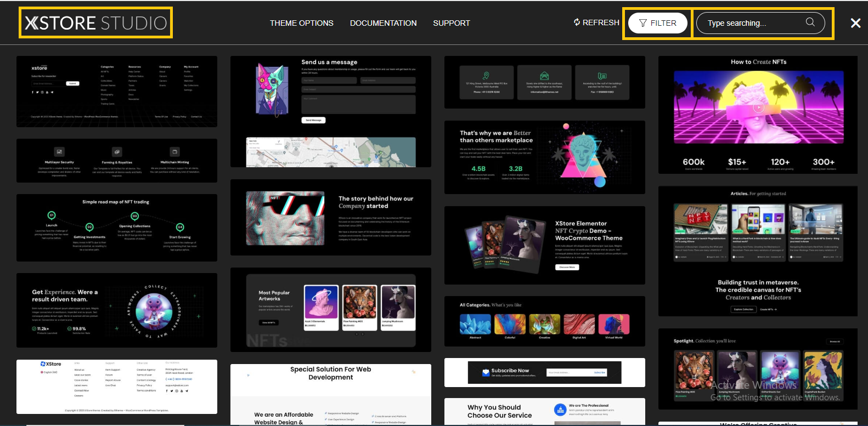Select the Send us a message template
The height and width of the screenshot is (426, 868).
tap(331, 111)
